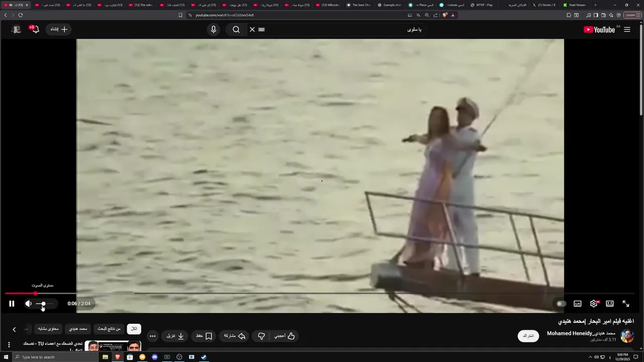
Task: Adjust the volume slider handle
Action: (43, 304)
